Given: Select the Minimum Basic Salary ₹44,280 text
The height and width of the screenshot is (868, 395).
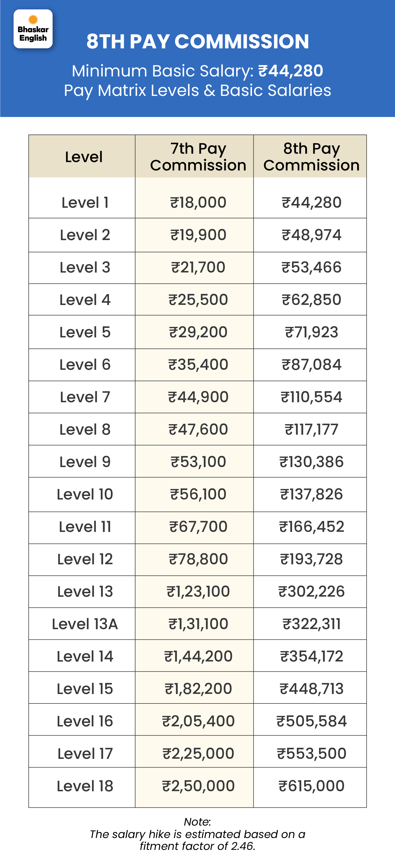Looking at the screenshot, I should click(x=197, y=71).
